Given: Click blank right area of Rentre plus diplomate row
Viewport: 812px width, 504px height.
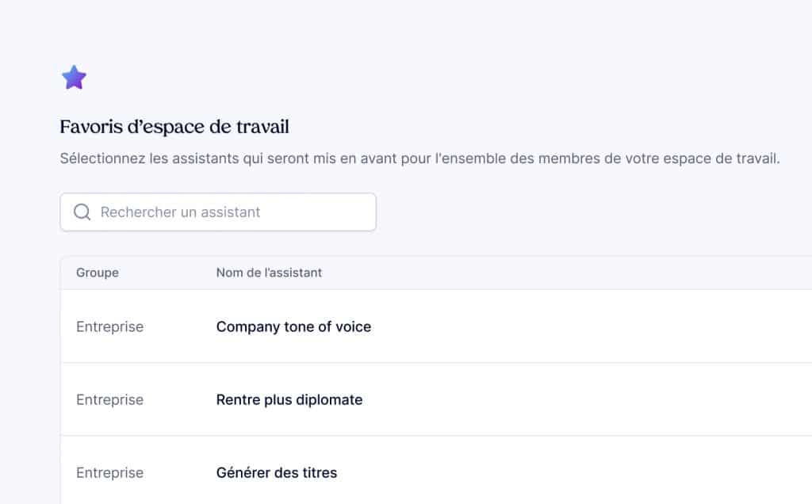Looking at the screenshot, I should [634, 400].
